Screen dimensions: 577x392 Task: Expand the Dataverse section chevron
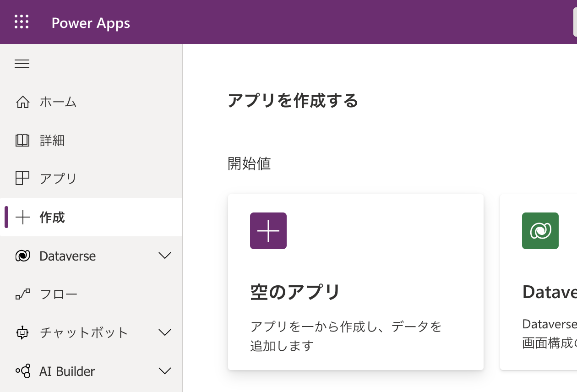pos(164,256)
